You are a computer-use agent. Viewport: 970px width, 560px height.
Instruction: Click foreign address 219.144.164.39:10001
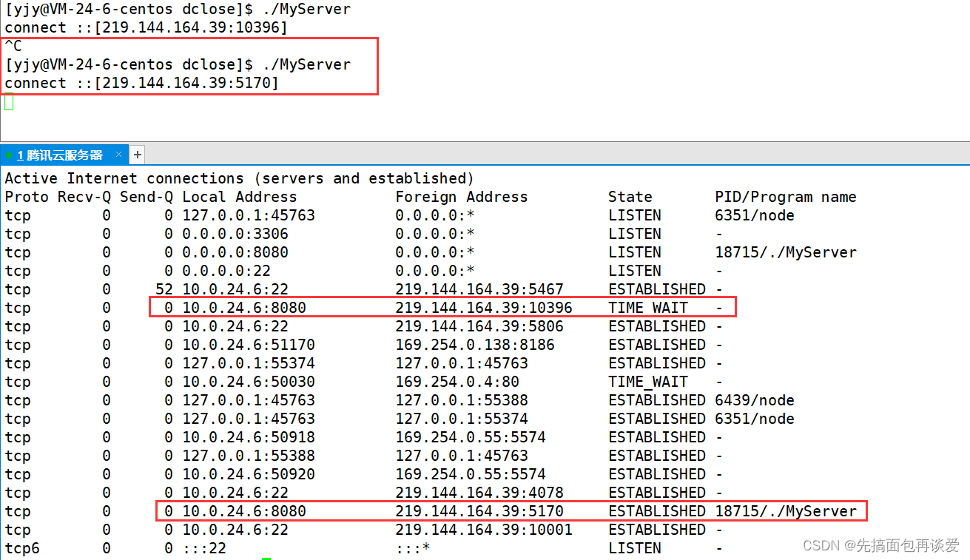(x=484, y=530)
